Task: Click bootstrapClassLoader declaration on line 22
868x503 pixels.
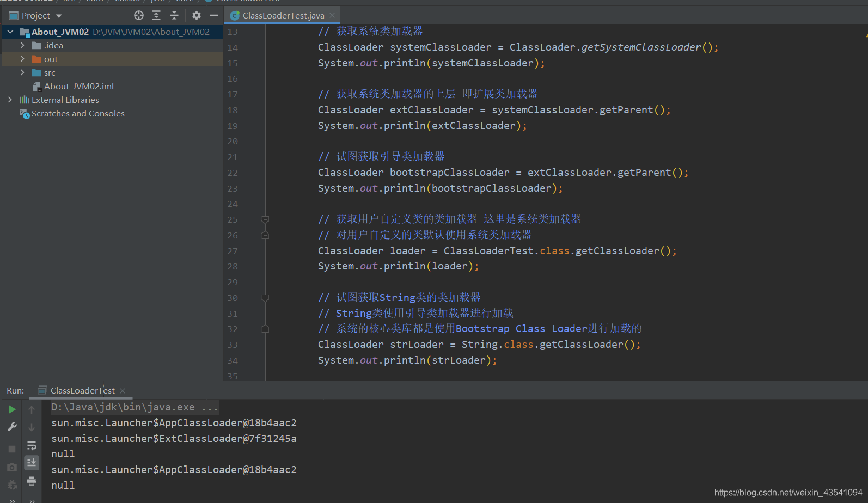Action: (x=450, y=173)
